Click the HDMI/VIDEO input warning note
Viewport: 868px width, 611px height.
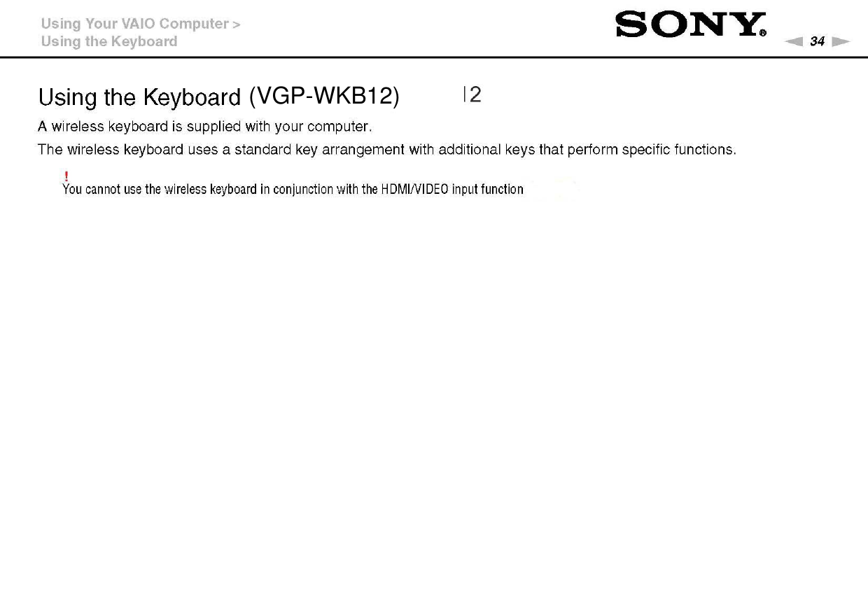(x=293, y=189)
